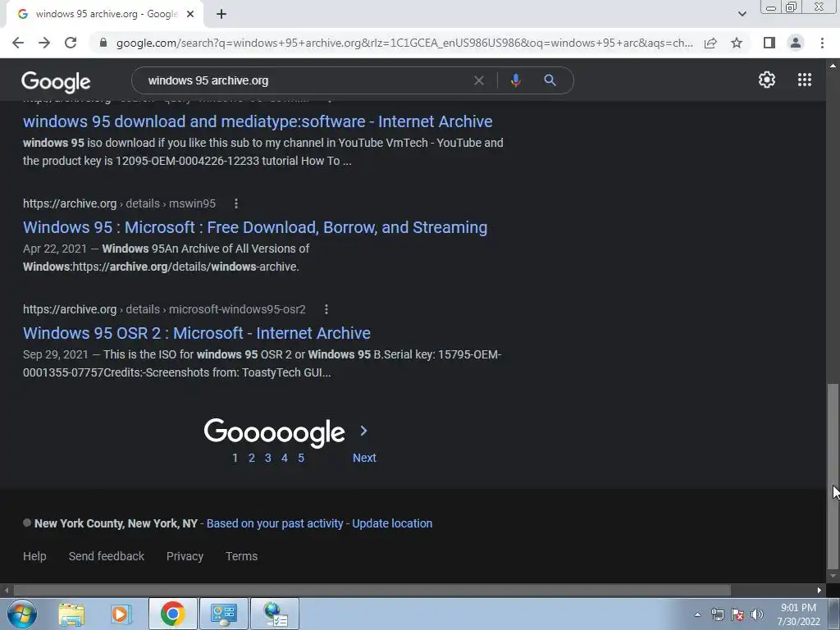Open more options for the mswin95 result
The height and width of the screenshot is (630, 840).
[236, 203]
